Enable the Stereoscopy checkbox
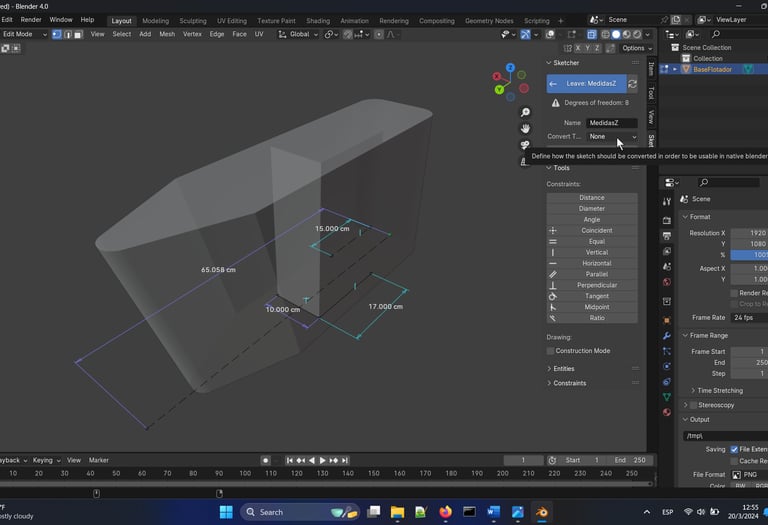Viewport: 768px width, 525px height. tap(693, 405)
